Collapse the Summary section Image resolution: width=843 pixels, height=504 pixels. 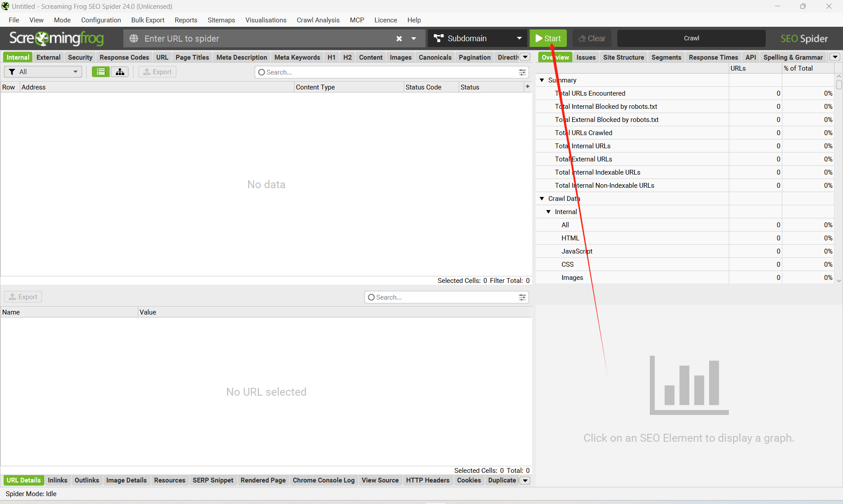[542, 80]
